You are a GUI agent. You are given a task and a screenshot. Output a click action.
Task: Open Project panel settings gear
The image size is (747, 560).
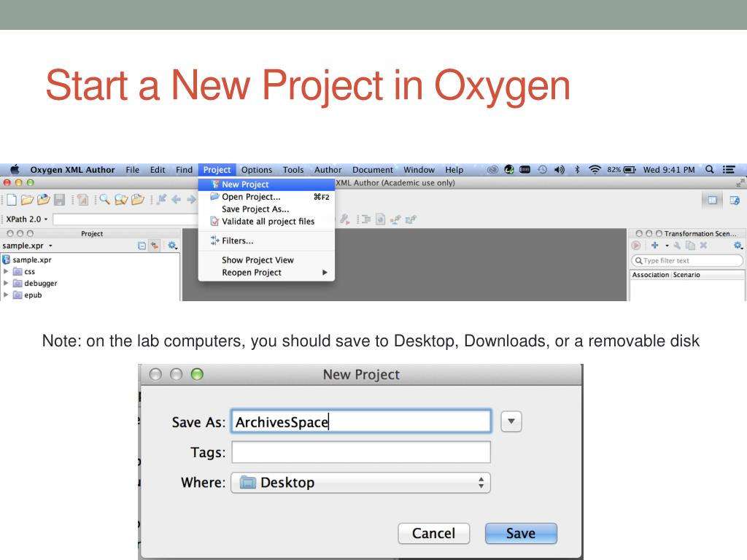pyautogui.click(x=172, y=246)
